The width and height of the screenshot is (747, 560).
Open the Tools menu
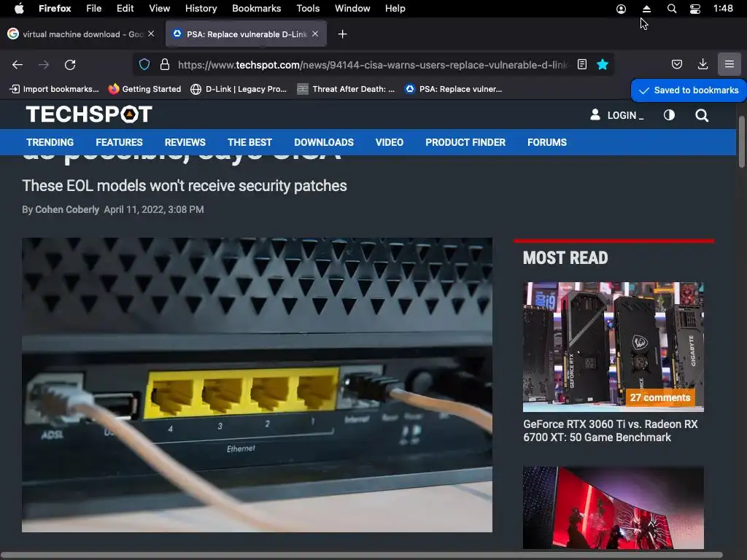pos(308,9)
